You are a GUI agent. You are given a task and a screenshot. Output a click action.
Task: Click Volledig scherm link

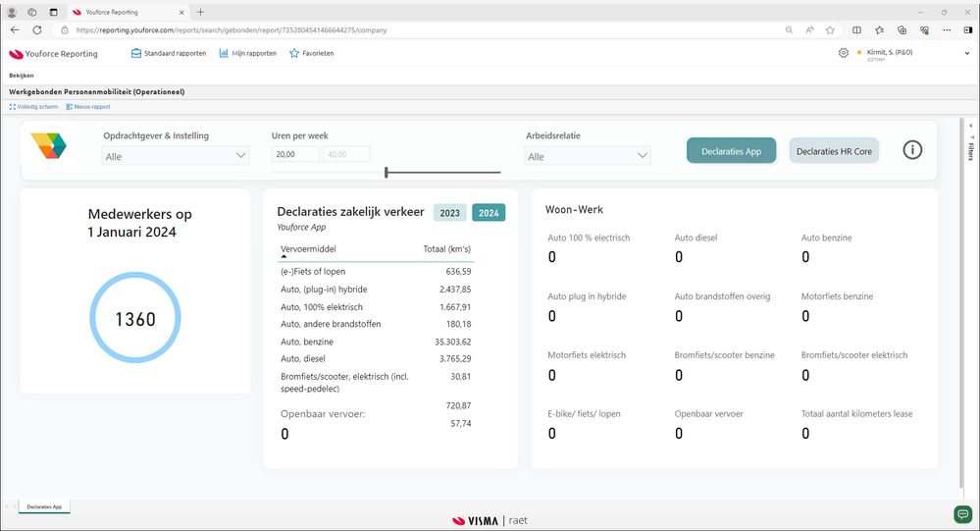click(x=33, y=107)
